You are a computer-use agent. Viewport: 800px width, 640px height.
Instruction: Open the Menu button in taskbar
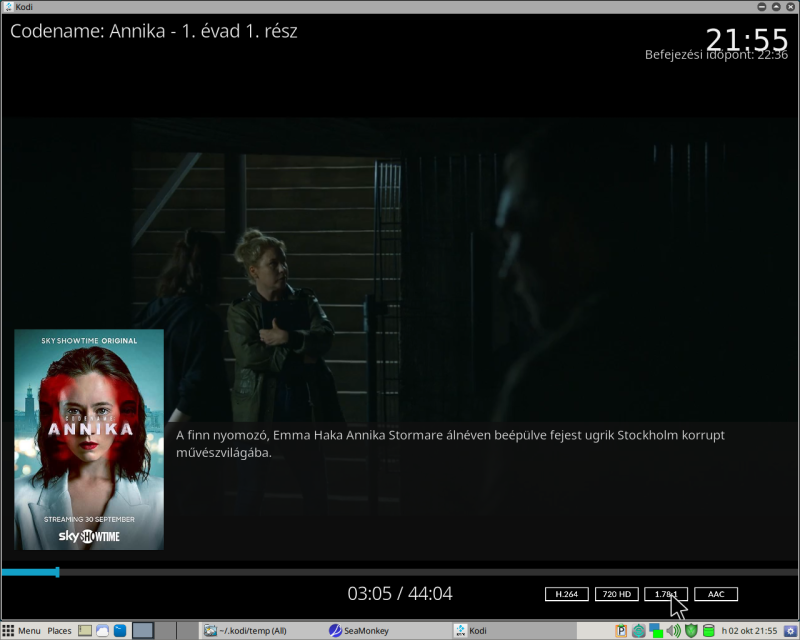coord(21,631)
